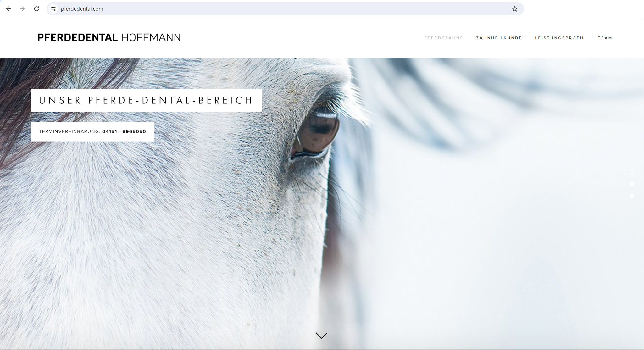
Task: Bookmark this page with the star icon
Action: [514, 9]
